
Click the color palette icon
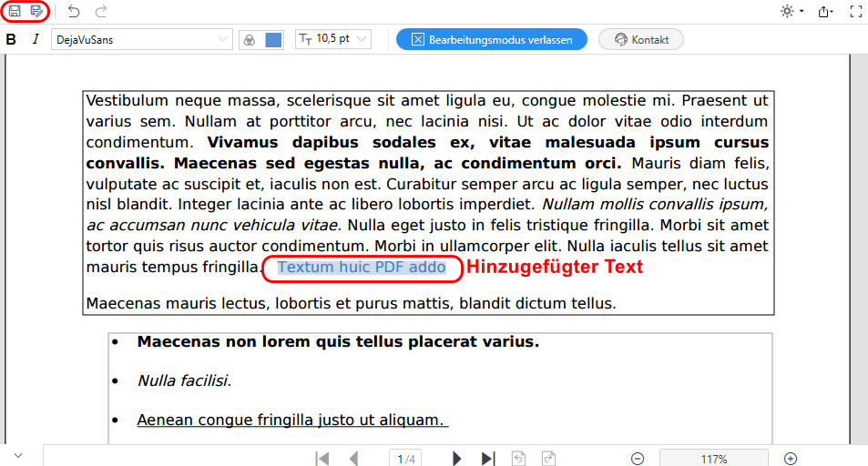coord(250,40)
